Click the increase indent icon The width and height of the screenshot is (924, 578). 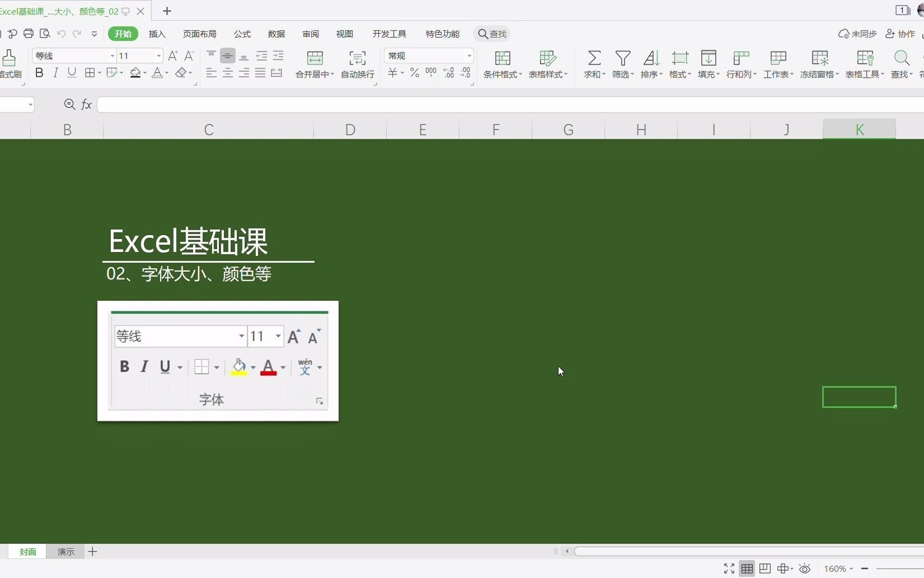(278, 55)
